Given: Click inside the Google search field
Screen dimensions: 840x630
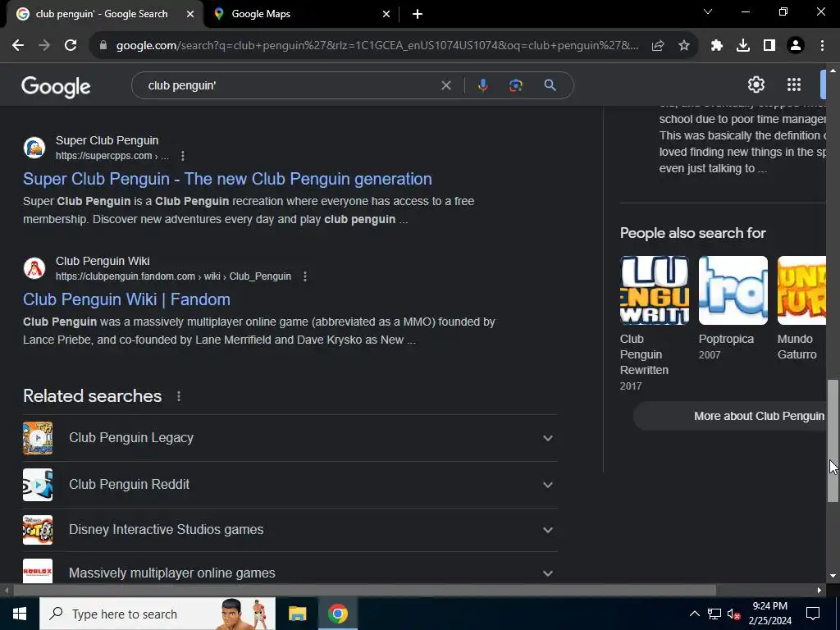Looking at the screenshot, I should coord(290,85).
